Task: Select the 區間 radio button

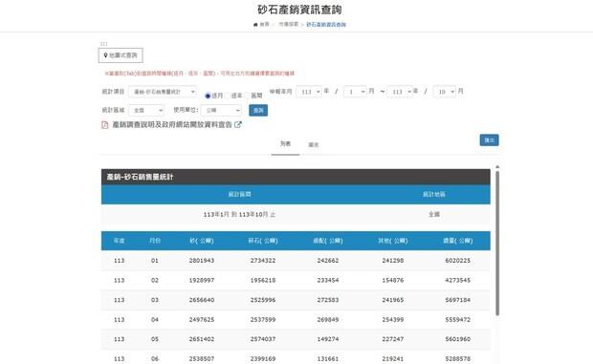Action: pos(248,96)
